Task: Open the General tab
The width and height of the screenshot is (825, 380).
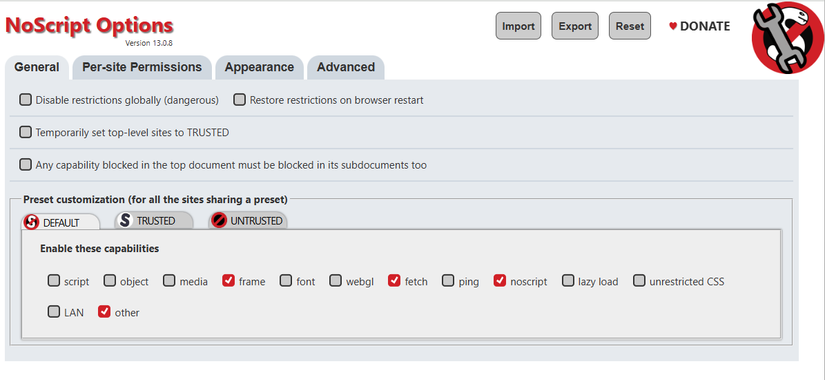Action: tap(37, 67)
